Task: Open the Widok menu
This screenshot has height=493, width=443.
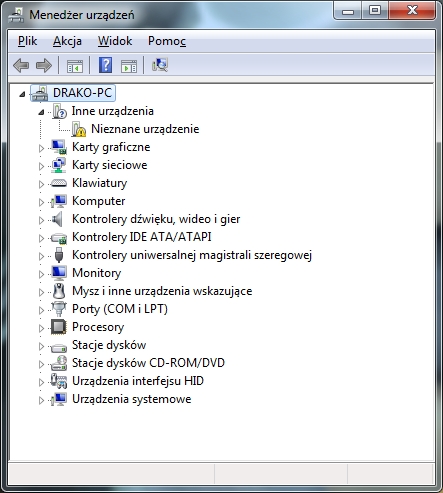Action: point(115,41)
